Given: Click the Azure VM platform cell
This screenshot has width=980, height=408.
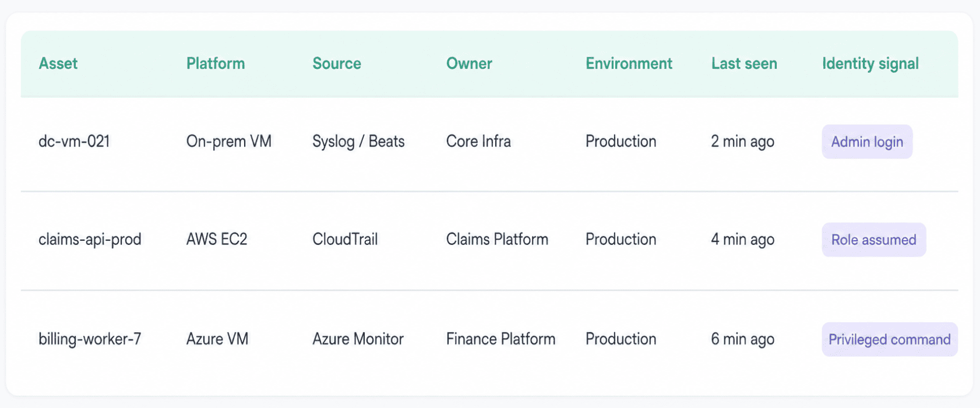Looking at the screenshot, I should click(x=217, y=339).
